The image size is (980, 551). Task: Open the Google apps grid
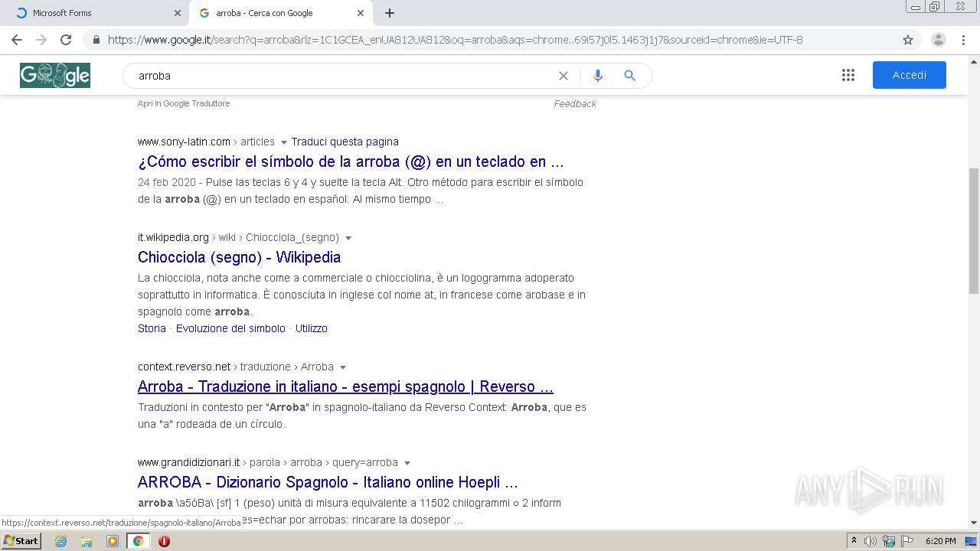pos(848,75)
